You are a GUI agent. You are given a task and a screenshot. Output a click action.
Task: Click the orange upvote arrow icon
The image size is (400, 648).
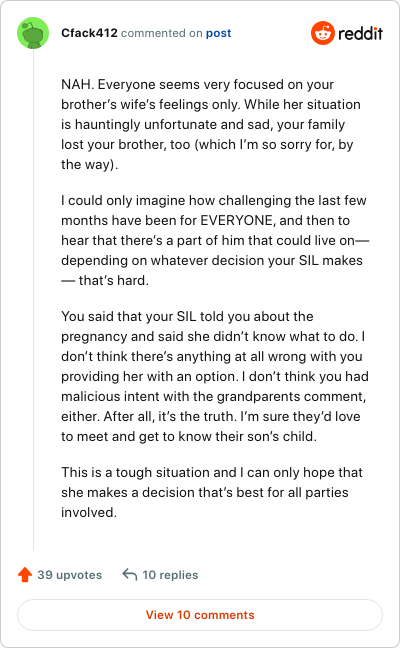(25, 574)
